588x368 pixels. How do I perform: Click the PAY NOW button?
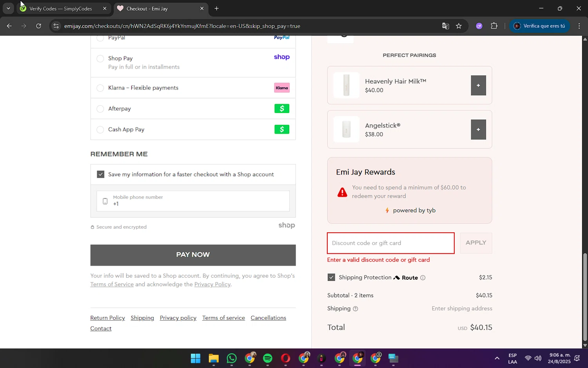pos(193,255)
